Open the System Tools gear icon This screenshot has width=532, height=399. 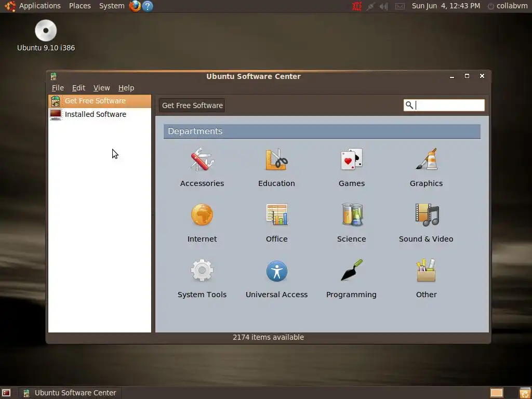pyautogui.click(x=202, y=270)
